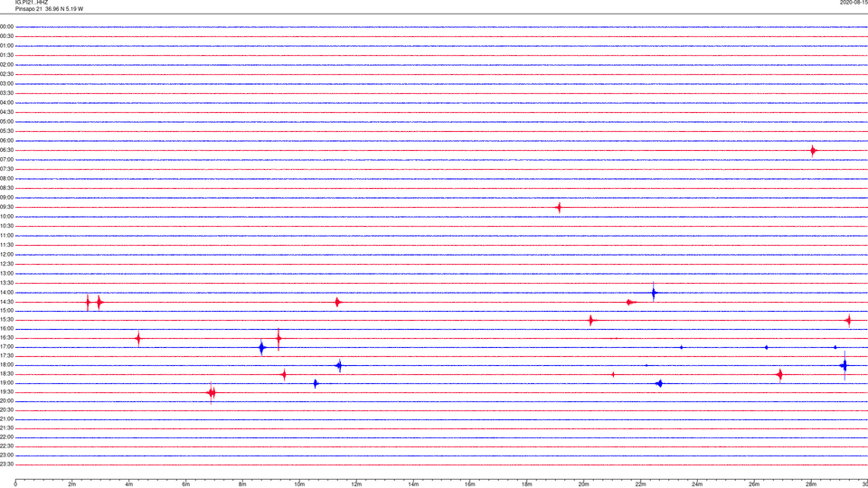Click the '06:30' trace time label

point(6,151)
